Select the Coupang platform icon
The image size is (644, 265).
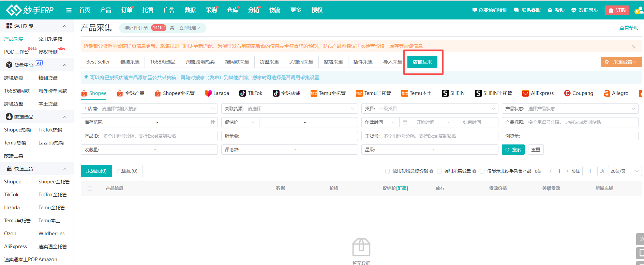coord(567,93)
